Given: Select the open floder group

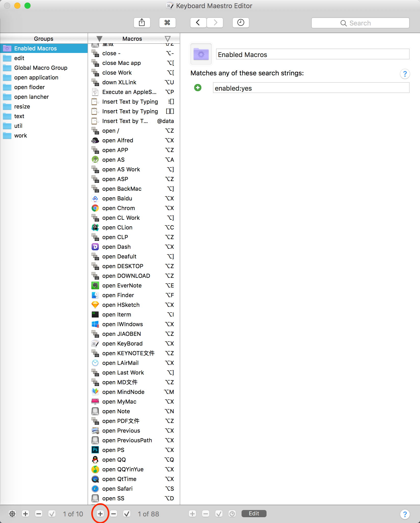Looking at the screenshot, I should 44,87.
